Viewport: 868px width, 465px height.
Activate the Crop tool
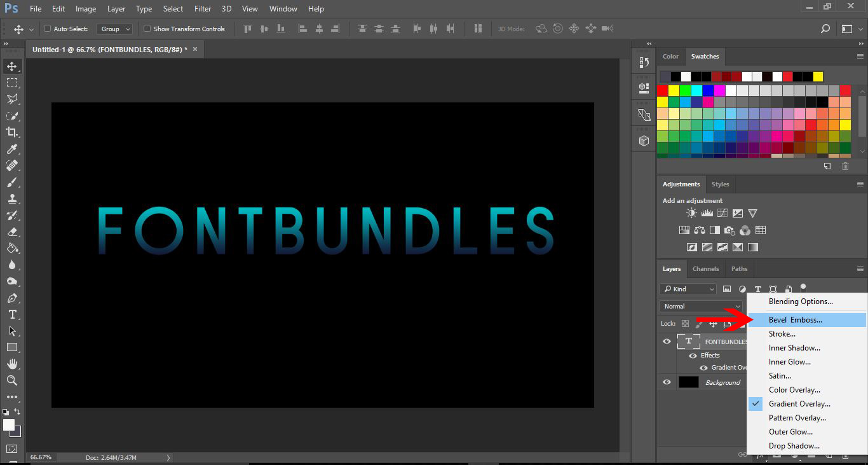tap(11, 132)
